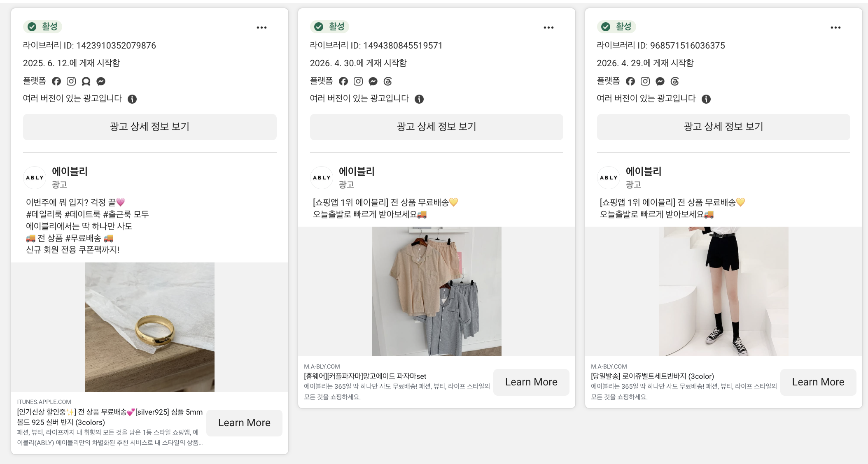Image resolution: width=868 pixels, height=464 pixels.
Task: Click info icon on 2026. 4. 29. ad card
Action: [x=706, y=99]
